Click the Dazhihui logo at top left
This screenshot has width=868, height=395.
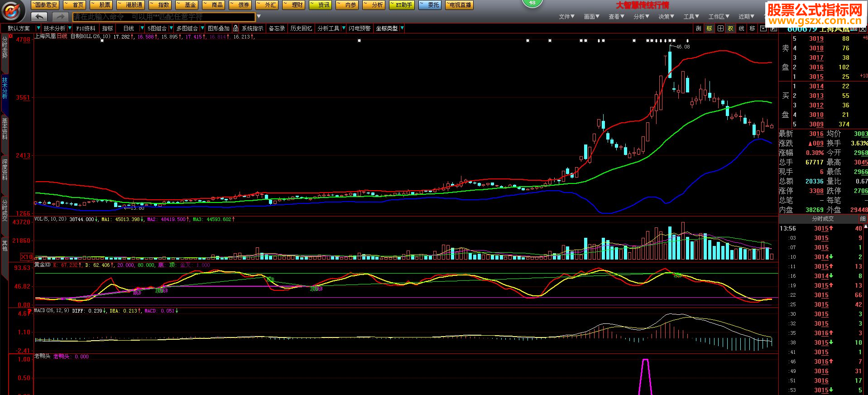[14, 11]
